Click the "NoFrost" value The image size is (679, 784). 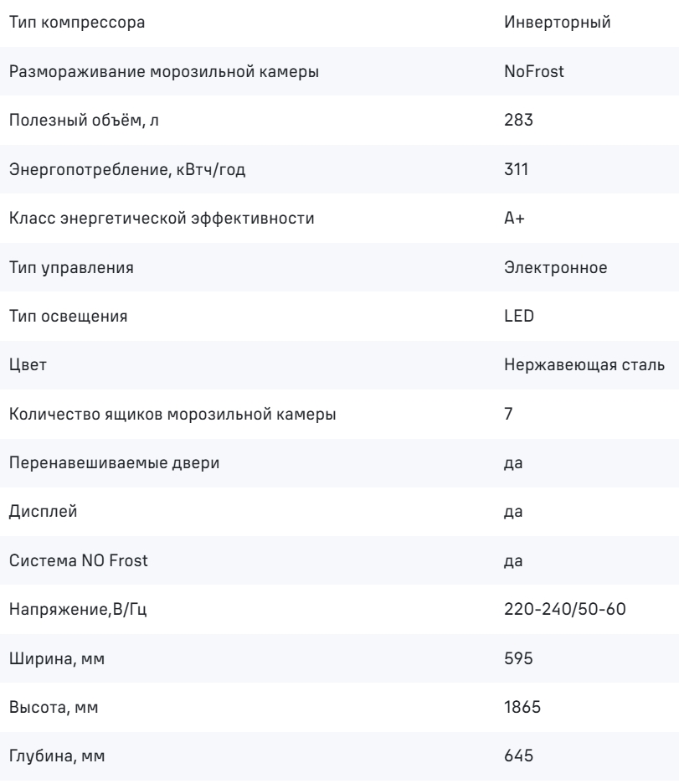tap(534, 71)
